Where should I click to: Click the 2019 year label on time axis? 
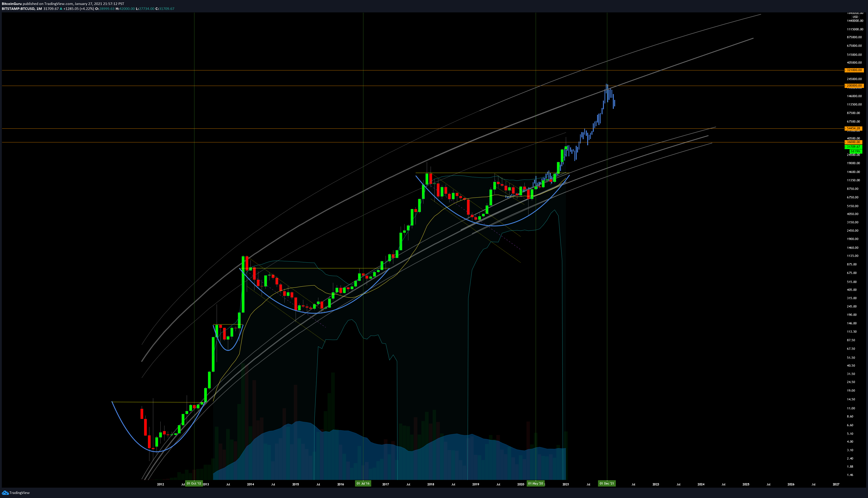pyautogui.click(x=476, y=484)
